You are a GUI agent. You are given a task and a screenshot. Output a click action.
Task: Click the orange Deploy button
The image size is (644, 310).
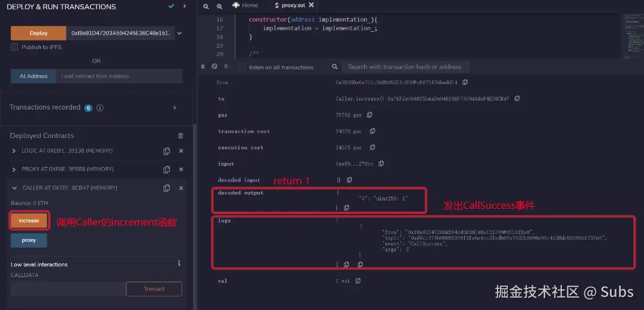tap(39, 33)
